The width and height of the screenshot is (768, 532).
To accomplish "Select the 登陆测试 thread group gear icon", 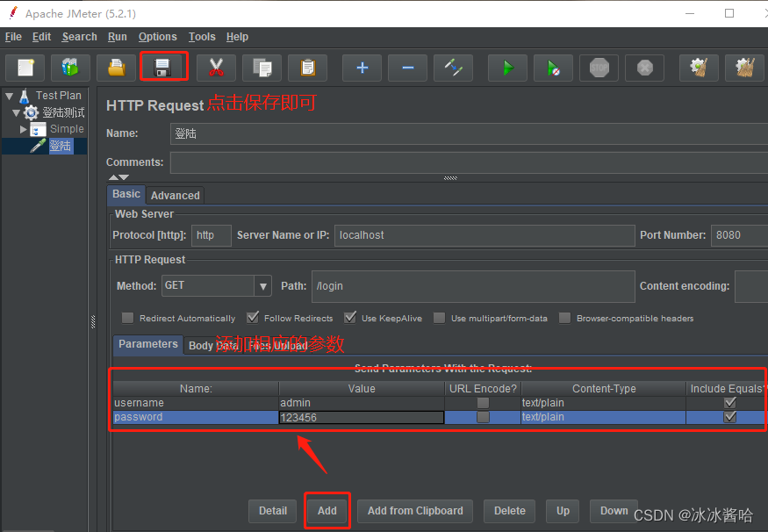I will coord(31,112).
